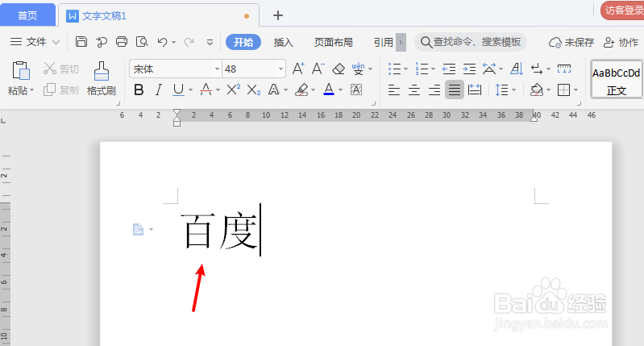Screen dimensions: 644x346
Task: Align text left
Action: tap(394, 90)
